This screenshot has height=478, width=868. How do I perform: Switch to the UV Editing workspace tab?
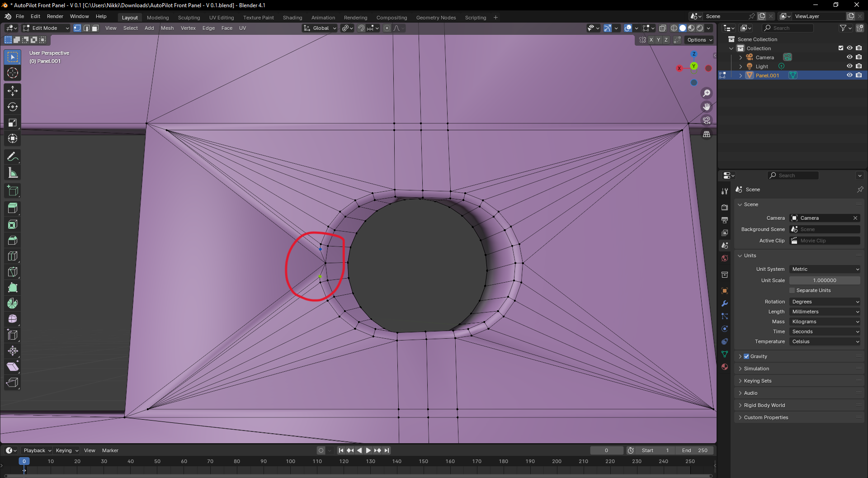222,18
